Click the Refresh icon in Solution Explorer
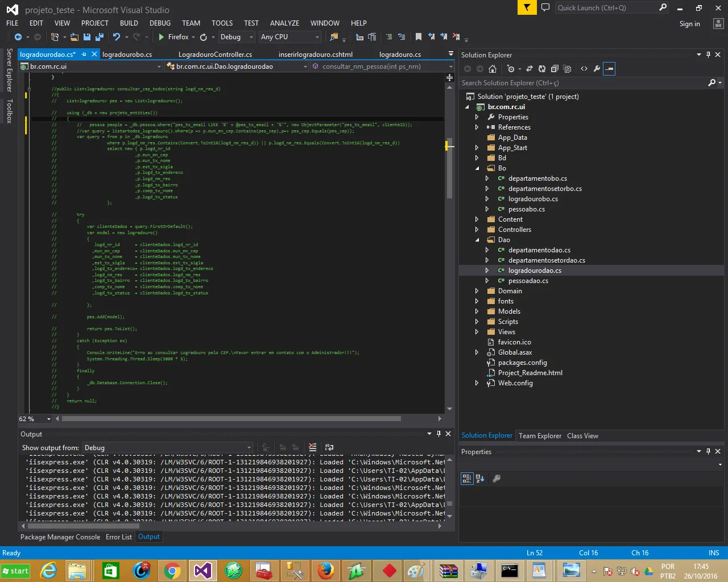Viewport: 728px width, 582px height. point(541,69)
